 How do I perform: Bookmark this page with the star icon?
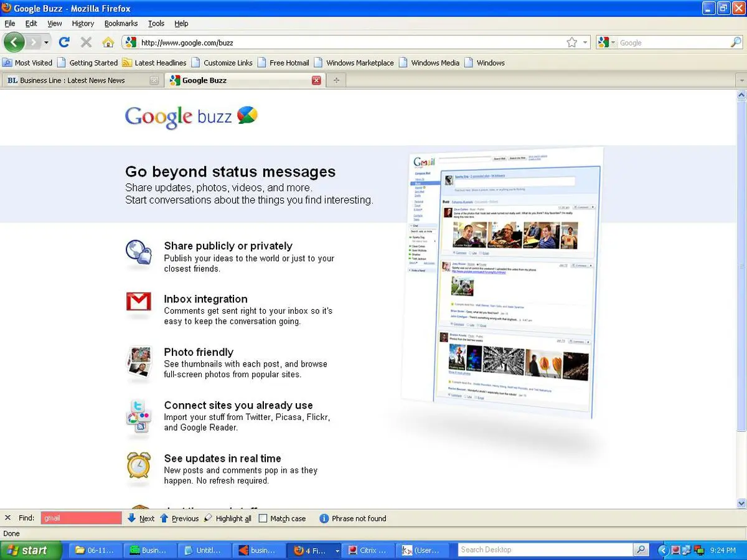click(572, 42)
